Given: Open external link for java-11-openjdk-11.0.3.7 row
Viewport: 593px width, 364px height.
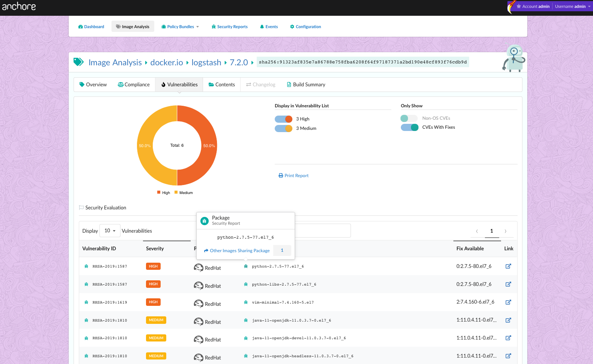Looking at the screenshot, I should [x=508, y=320].
